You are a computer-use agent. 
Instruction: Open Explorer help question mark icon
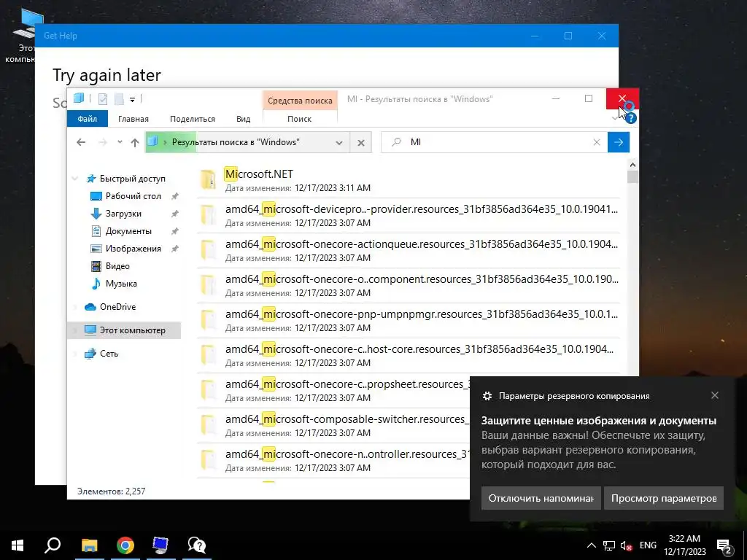(x=631, y=118)
